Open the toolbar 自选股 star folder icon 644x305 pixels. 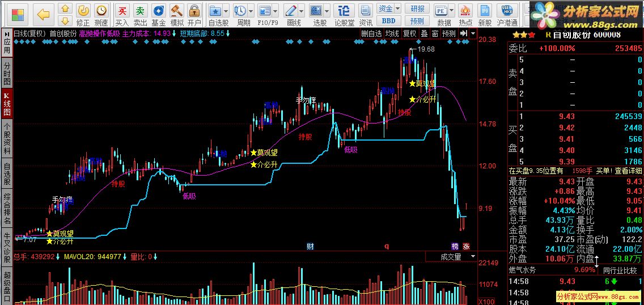click(x=215, y=11)
